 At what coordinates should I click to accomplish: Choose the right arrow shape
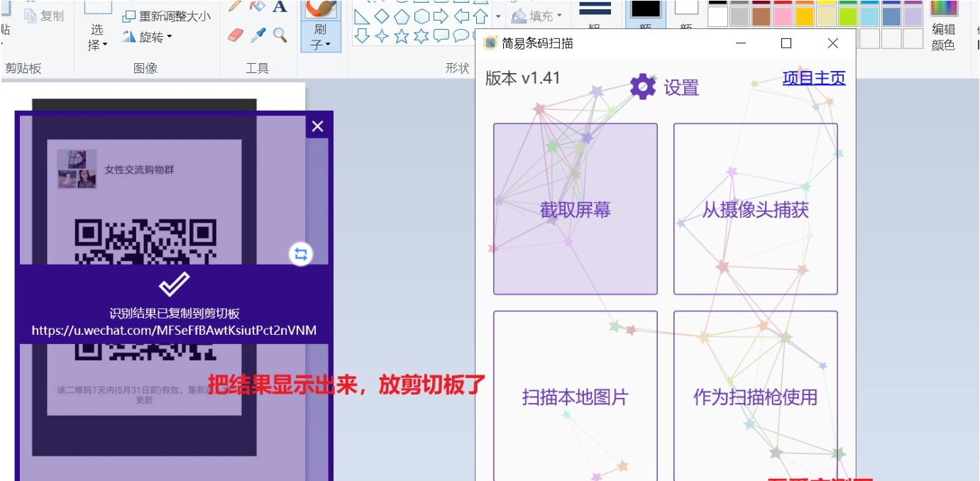coord(441,16)
